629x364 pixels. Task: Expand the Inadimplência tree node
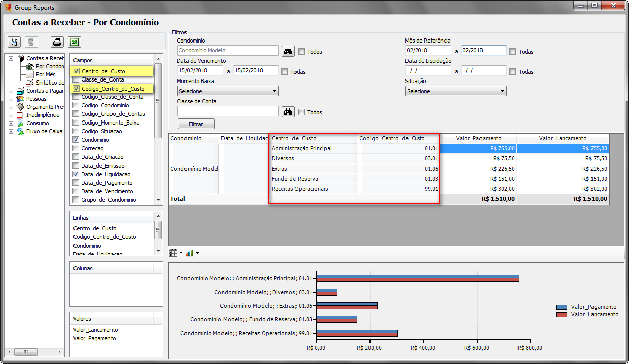coord(11,115)
